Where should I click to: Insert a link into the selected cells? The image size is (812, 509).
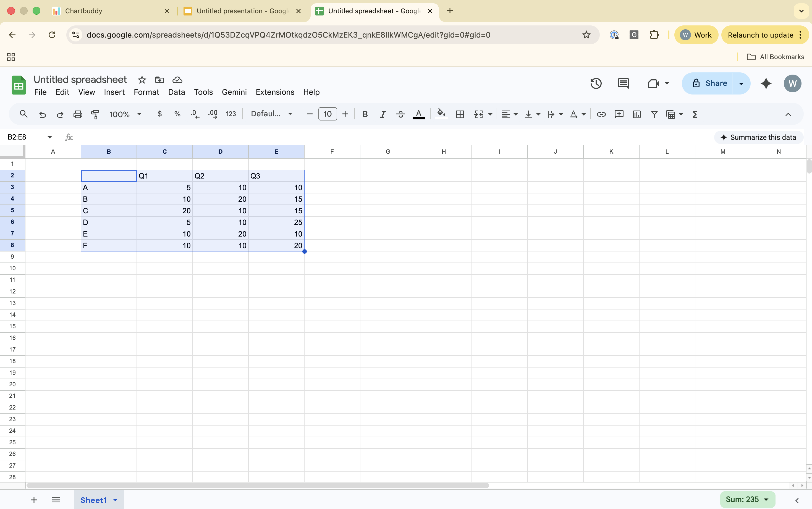click(601, 114)
